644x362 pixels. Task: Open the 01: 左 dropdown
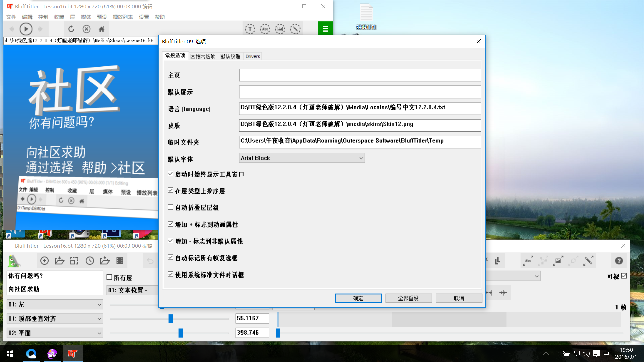click(x=55, y=304)
